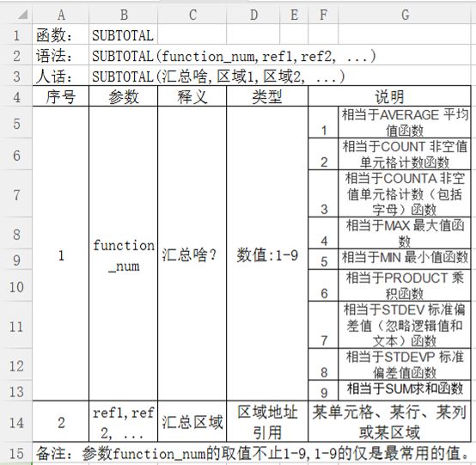The image size is (476, 465).
Task: Select row 7 header
Action: [x=16, y=194]
